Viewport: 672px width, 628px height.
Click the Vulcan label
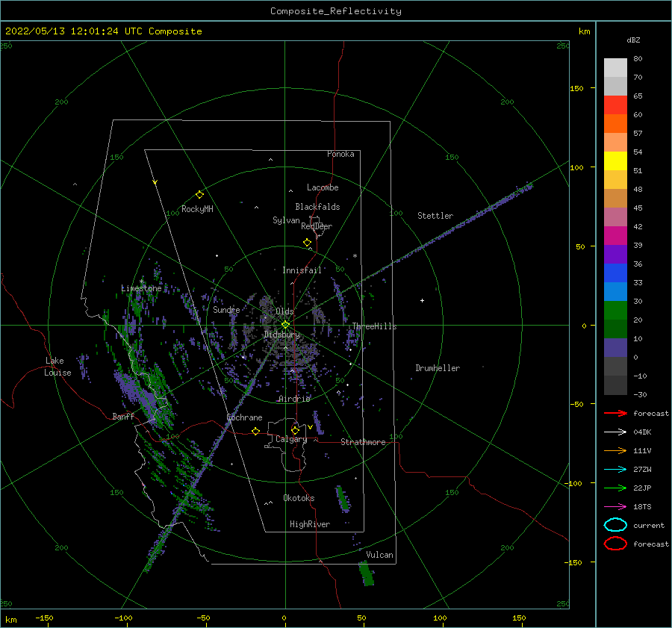click(379, 555)
